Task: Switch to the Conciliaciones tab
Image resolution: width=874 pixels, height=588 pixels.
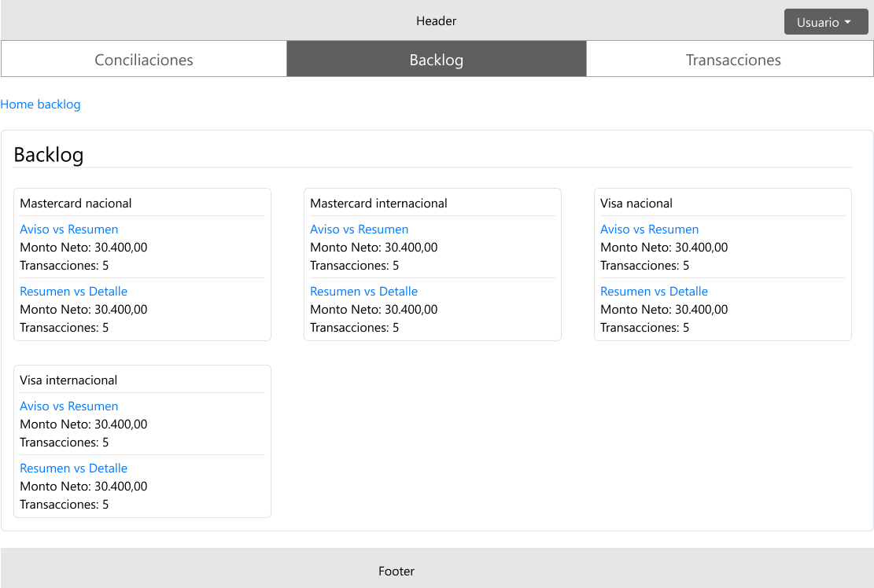Action: point(144,60)
